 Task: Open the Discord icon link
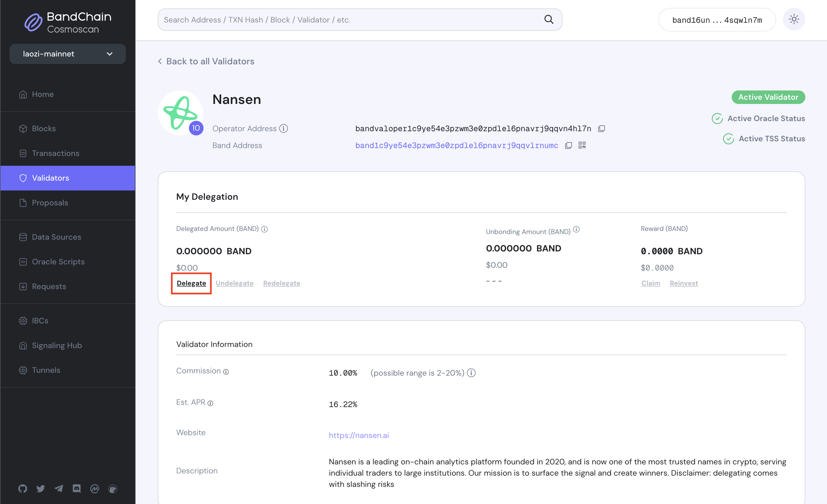coord(76,489)
